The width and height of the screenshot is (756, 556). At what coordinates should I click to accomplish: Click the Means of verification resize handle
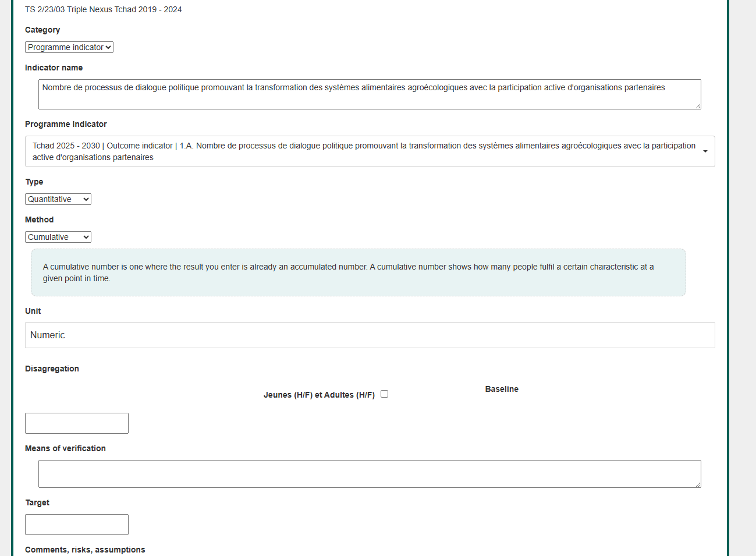[698, 484]
